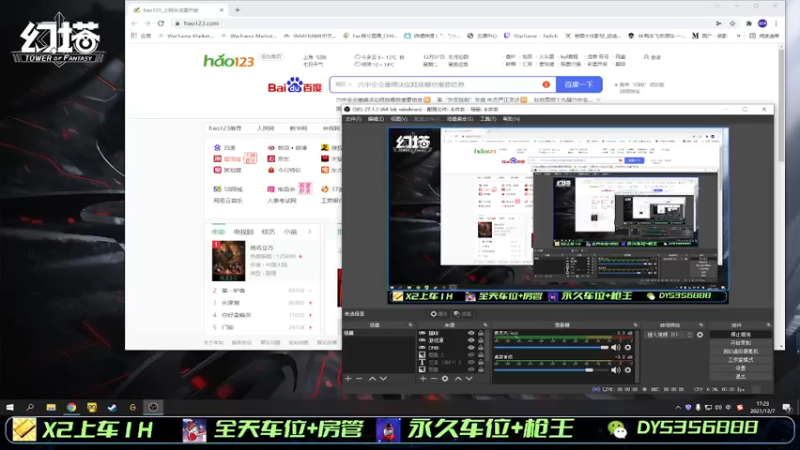Open scene transition properties gear

coord(699,335)
